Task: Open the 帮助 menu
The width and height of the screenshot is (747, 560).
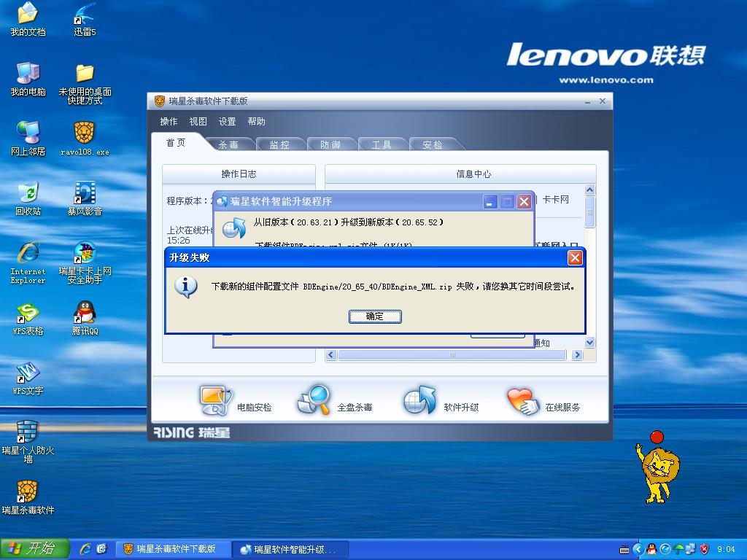Action: [256, 122]
